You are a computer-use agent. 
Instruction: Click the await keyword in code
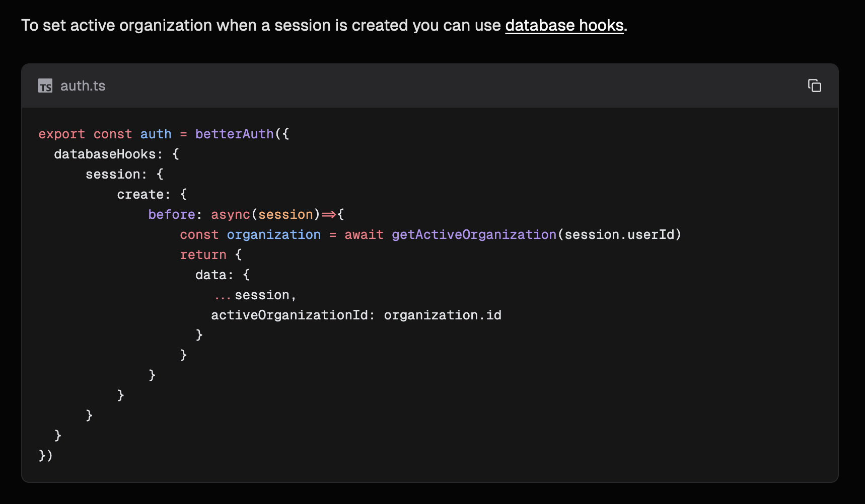(364, 235)
